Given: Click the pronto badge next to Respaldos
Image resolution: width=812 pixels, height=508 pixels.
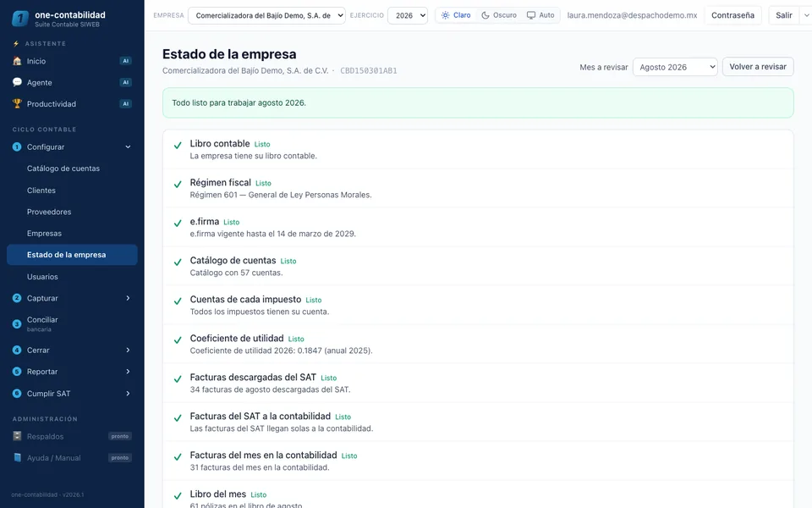Looking at the screenshot, I should click(119, 436).
